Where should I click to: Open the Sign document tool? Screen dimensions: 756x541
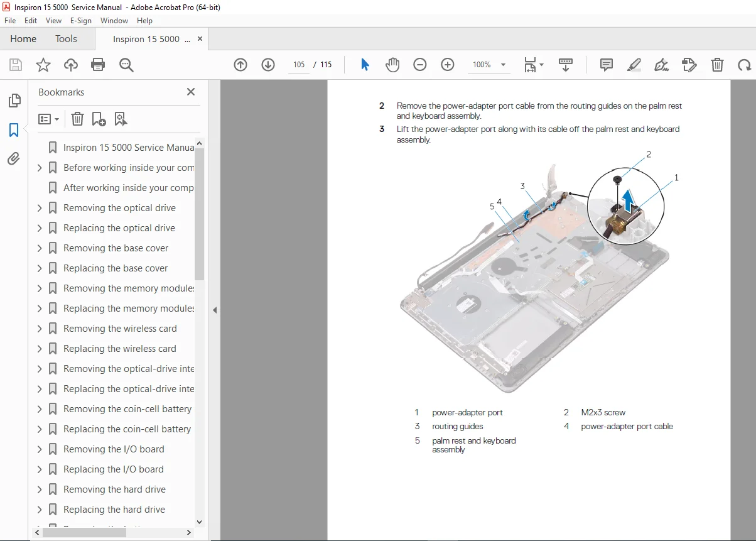[x=662, y=65]
